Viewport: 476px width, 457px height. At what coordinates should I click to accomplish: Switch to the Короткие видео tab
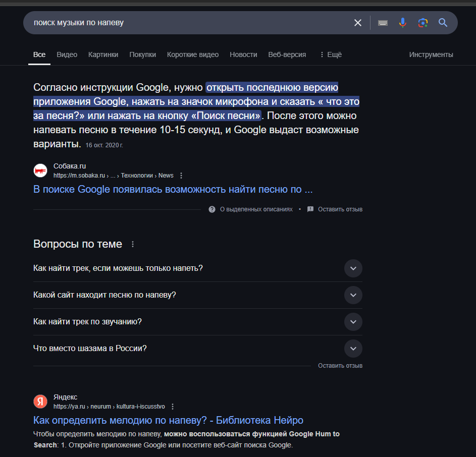pyautogui.click(x=193, y=54)
